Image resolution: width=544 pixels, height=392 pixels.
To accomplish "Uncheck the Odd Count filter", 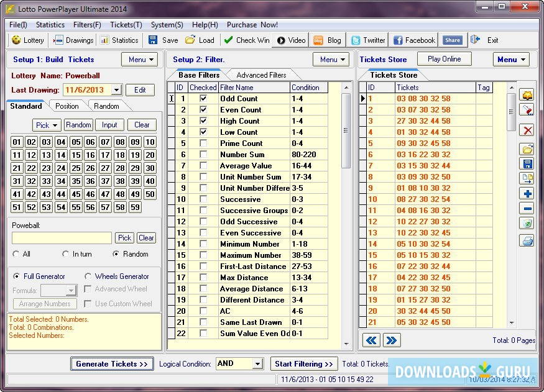I will tap(203, 99).
